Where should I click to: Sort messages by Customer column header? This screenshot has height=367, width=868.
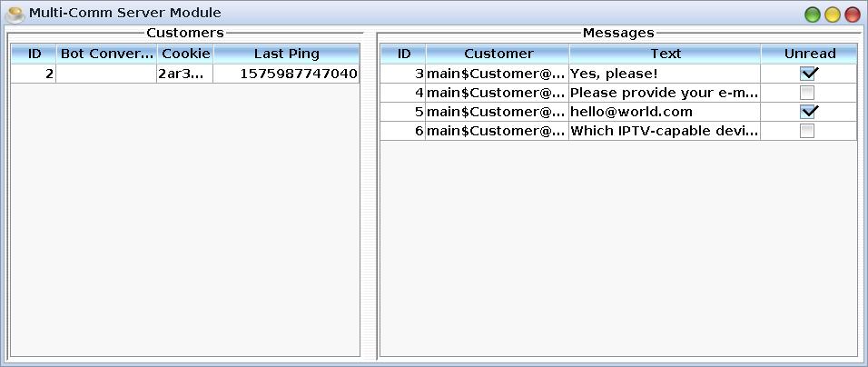pyautogui.click(x=498, y=54)
